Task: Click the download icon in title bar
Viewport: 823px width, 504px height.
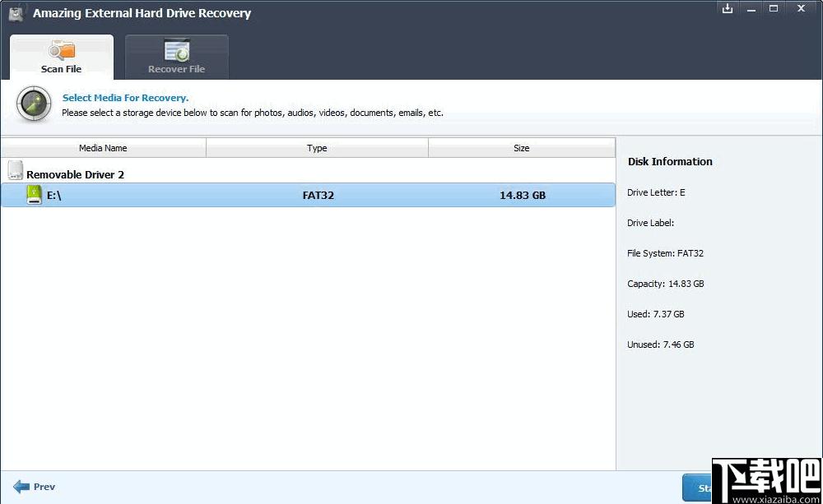Action: click(727, 8)
